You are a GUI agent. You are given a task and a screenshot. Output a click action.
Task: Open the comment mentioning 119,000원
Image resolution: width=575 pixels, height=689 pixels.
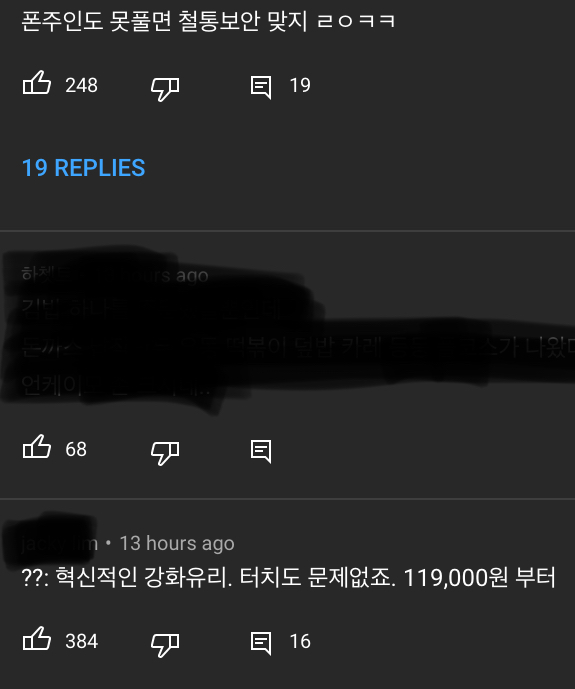(289, 577)
